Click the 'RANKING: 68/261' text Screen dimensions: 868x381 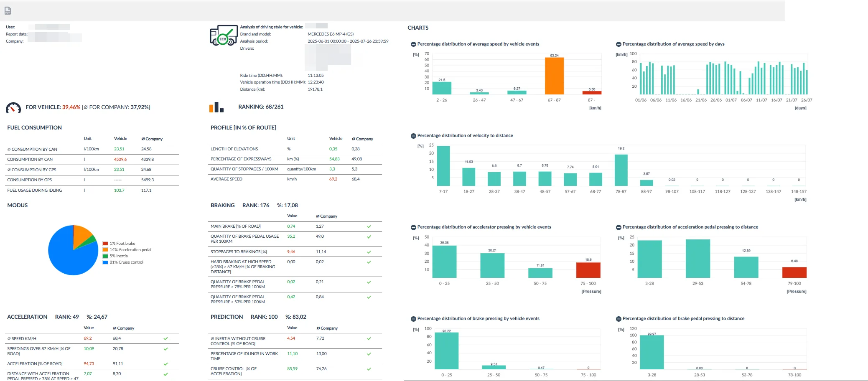pyautogui.click(x=261, y=107)
